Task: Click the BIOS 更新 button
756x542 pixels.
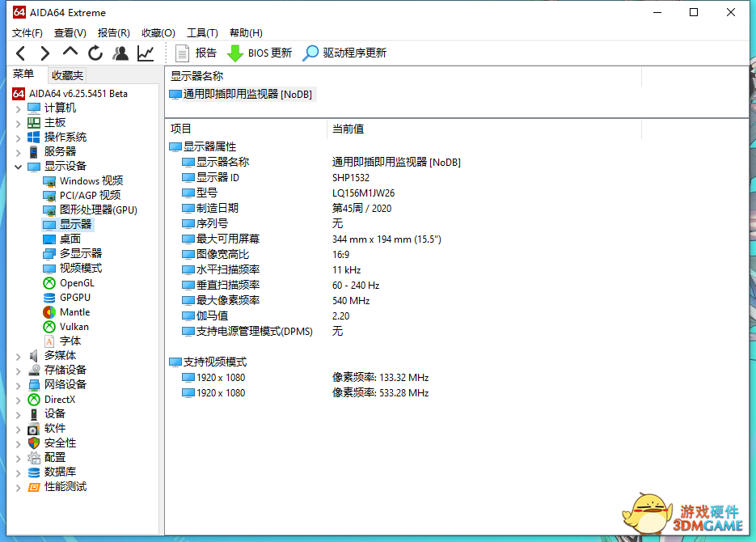Action: (259, 53)
